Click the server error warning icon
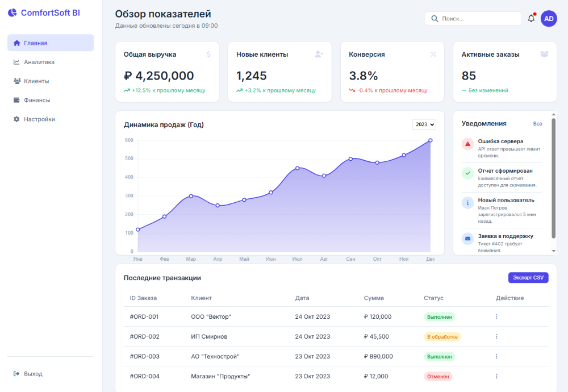The width and height of the screenshot is (568, 392). pos(467,144)
